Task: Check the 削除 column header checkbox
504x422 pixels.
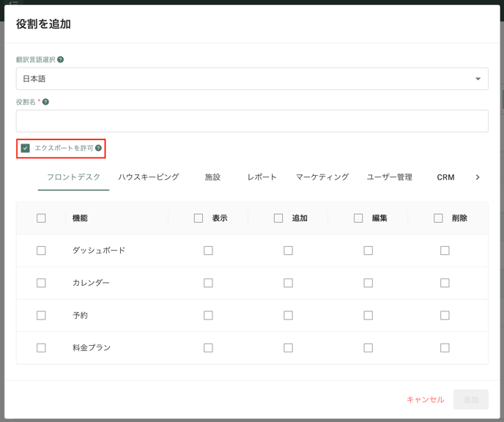Action: 438,218
